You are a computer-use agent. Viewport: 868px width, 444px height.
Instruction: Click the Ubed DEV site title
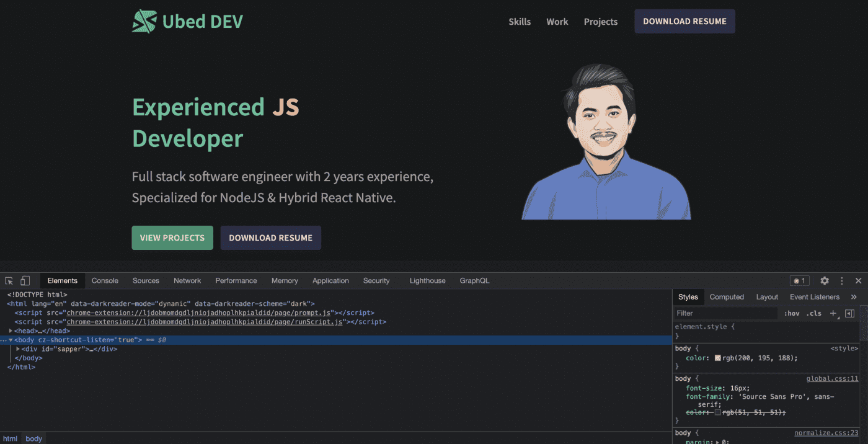click(203, 22)
